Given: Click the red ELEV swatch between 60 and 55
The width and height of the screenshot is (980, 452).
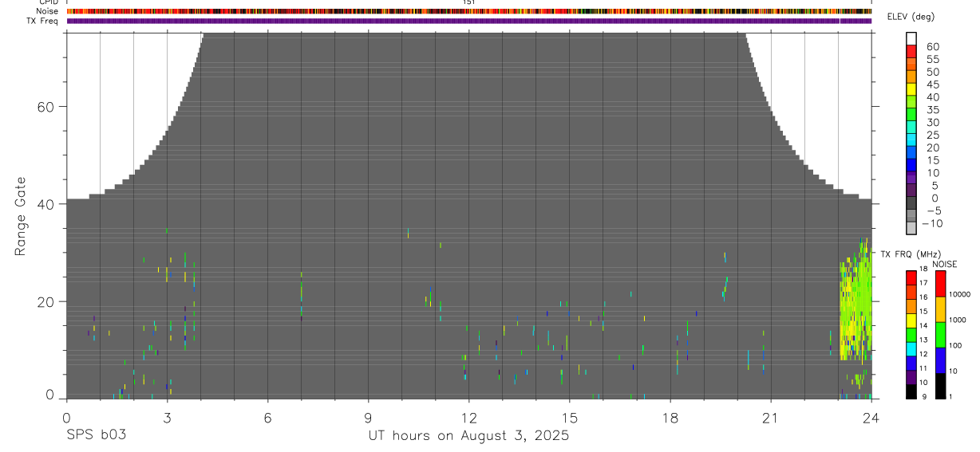Looking at the screenshot, I should click(911, 52).
